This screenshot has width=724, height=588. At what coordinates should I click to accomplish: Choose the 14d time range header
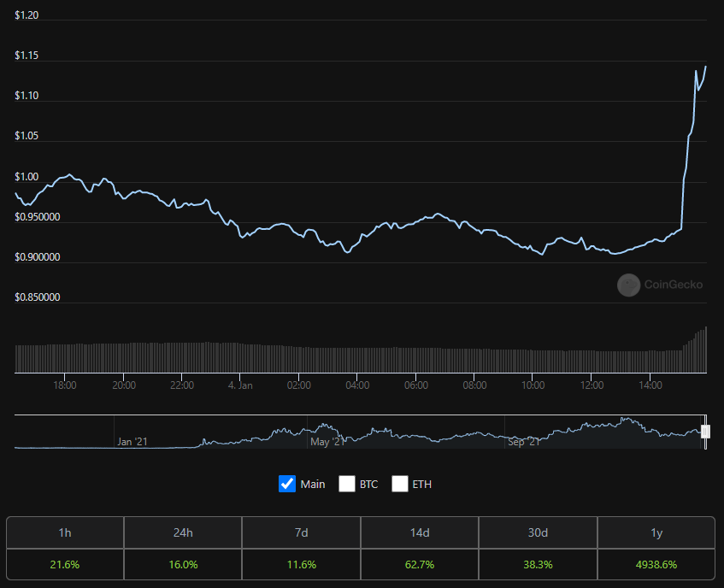[420, 532]
